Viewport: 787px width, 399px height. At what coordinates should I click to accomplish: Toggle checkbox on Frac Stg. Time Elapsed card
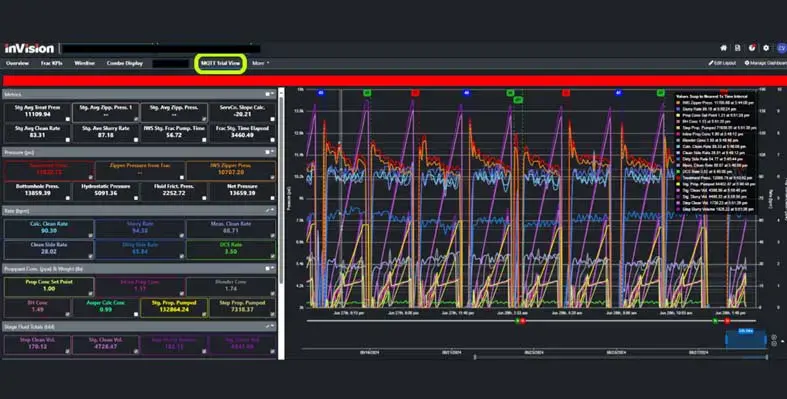click(273, 140)
